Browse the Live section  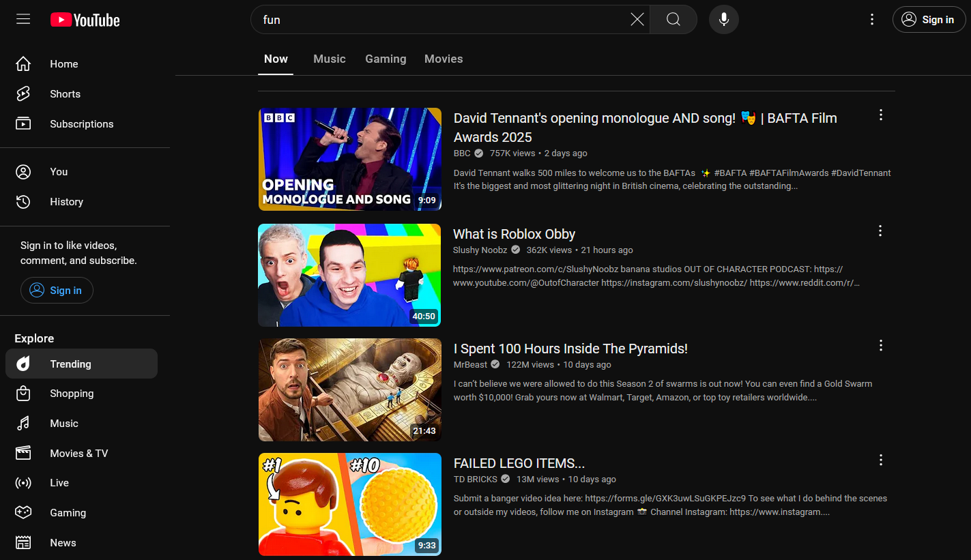point(59,482)
